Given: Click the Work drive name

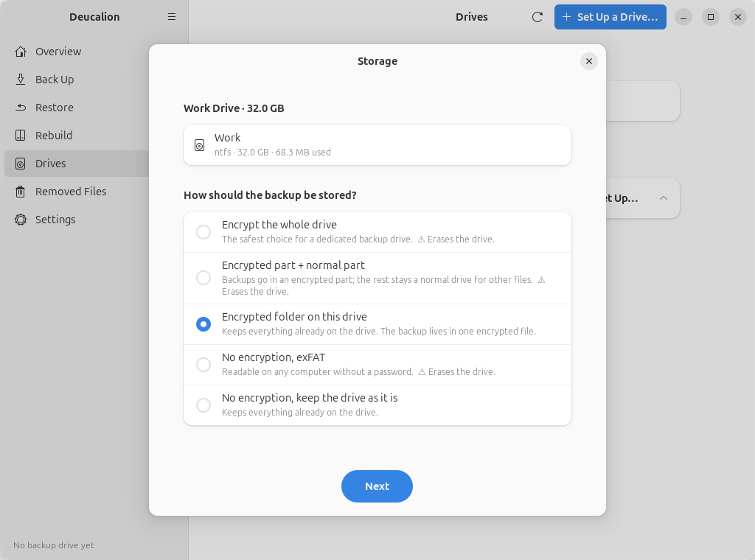Looking at the screenshot, I should [227, 138].
